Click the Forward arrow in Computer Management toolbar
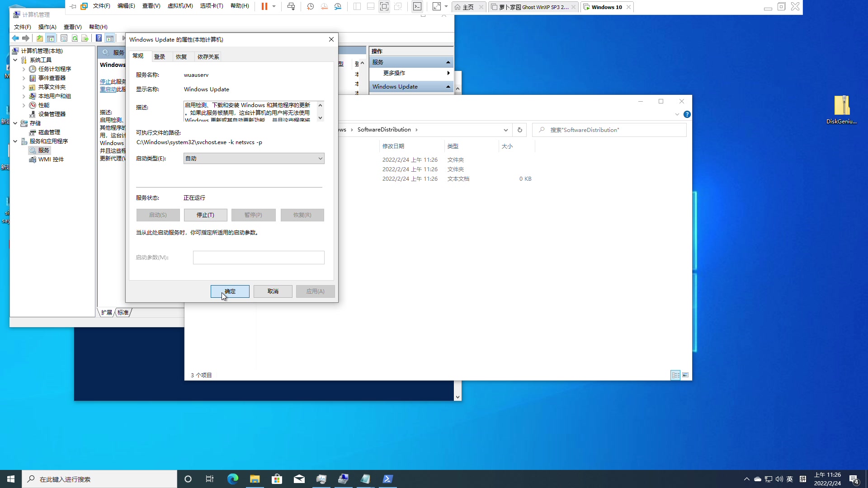Screen dimensions: 868x488 26,38
